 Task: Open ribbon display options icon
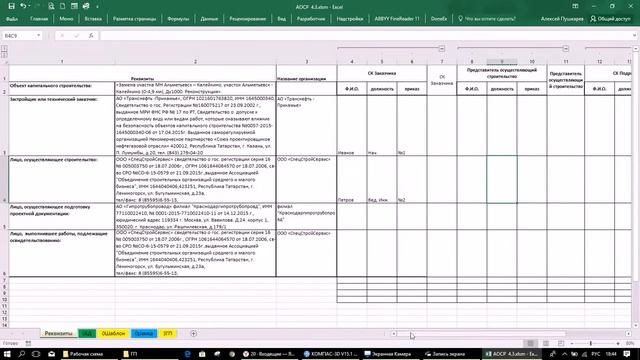point(575,6)
